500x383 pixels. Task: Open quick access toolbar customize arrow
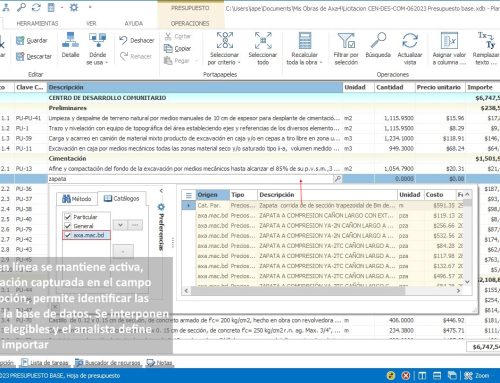pos(90,7)
